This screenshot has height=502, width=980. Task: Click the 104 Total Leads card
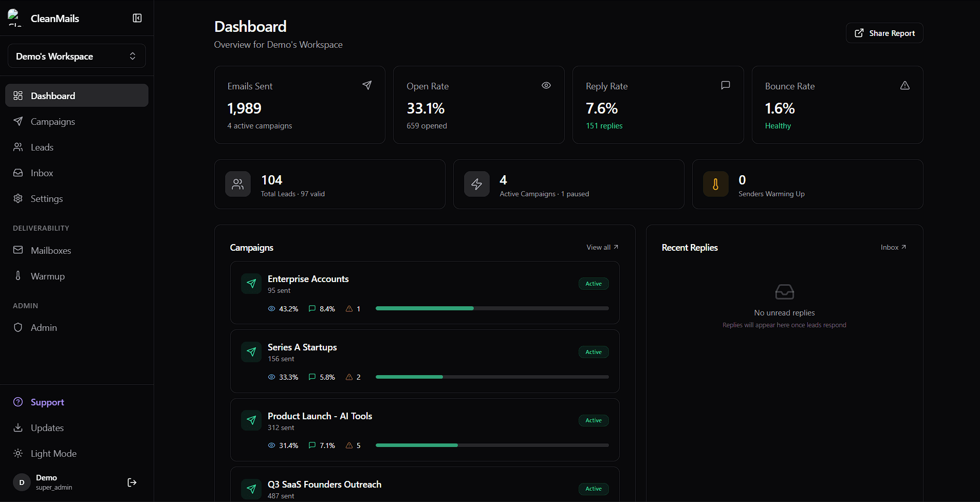[330, 184]
